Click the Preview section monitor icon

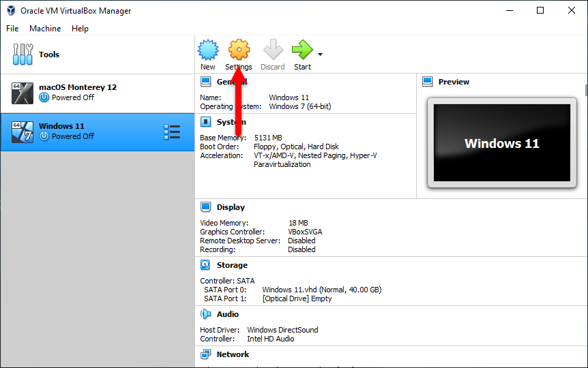pos(428,81)
